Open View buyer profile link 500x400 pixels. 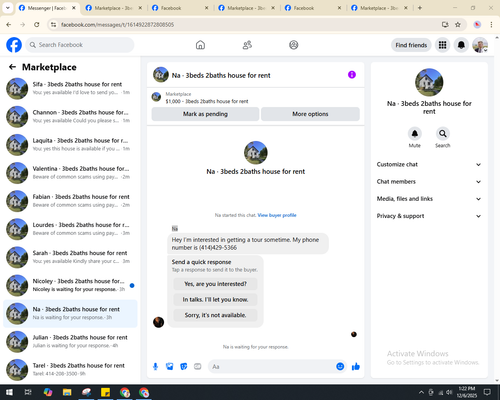pos(277,215)
